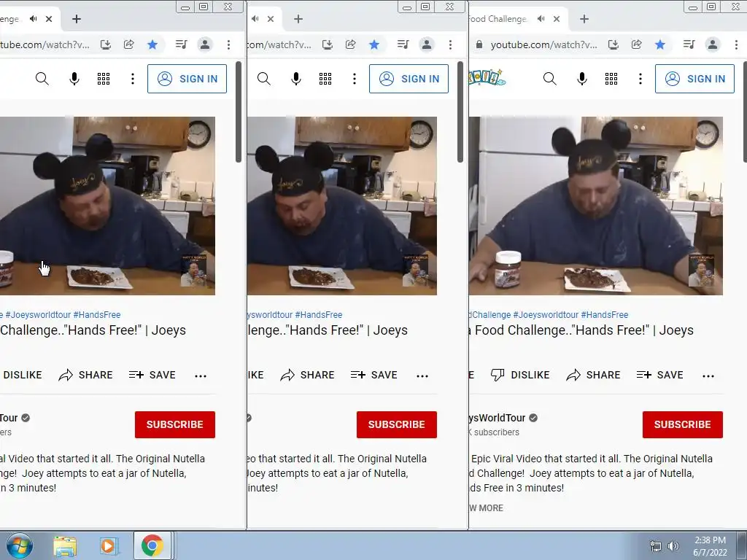Click the volume icon in the system tray
Screen dimensions: 747x560
coord(673,546)
